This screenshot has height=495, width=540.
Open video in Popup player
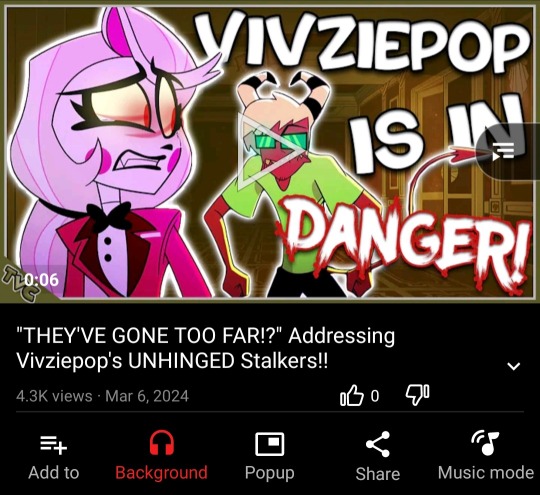270,444
